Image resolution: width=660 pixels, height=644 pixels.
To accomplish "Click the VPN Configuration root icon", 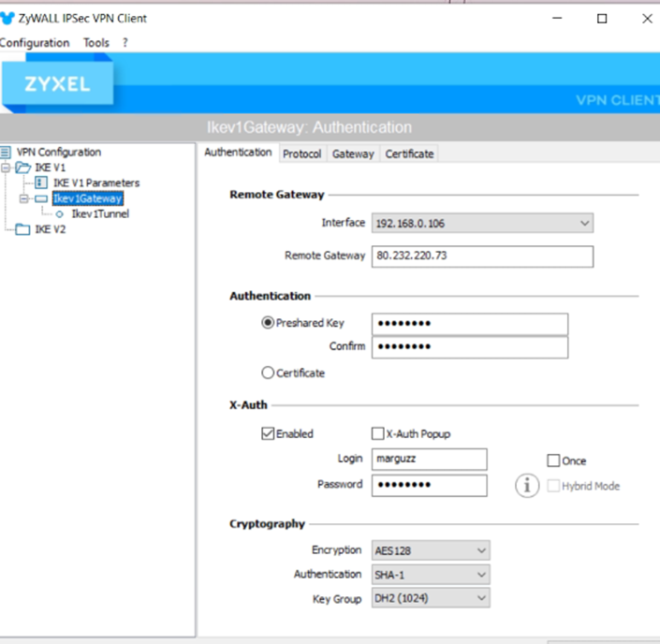I will tap(7, 153).
